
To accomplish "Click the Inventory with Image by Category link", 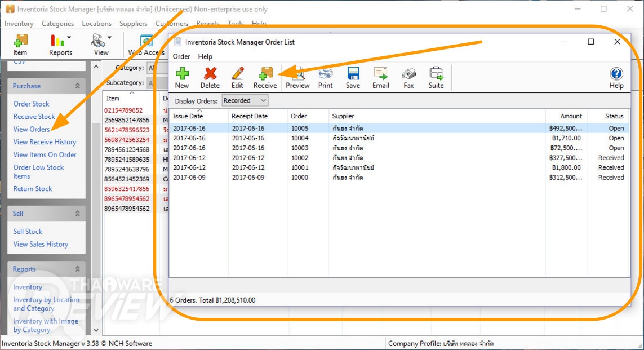I will coord(45,325).
